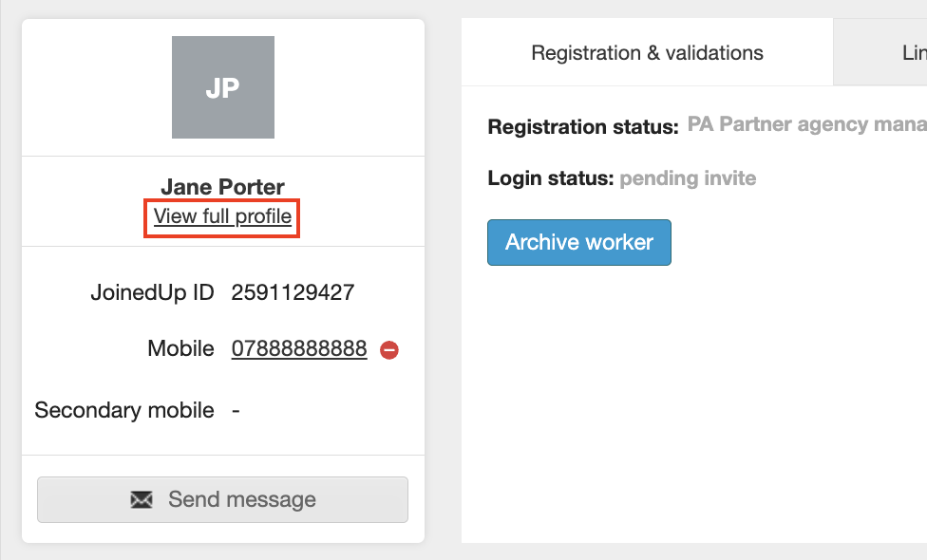
Task: Click the Jane Porter name heading
Action: 222,187
